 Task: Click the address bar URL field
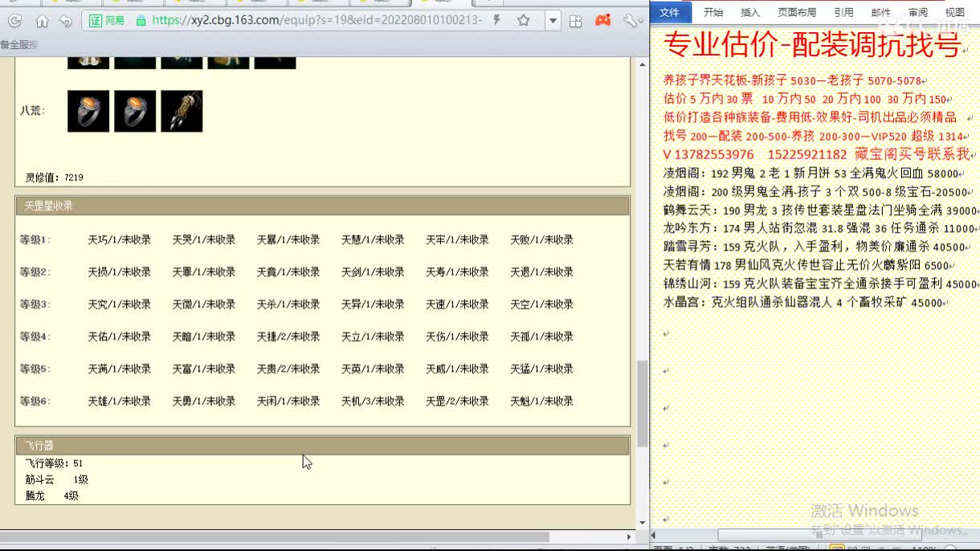(x=316, y=21)
